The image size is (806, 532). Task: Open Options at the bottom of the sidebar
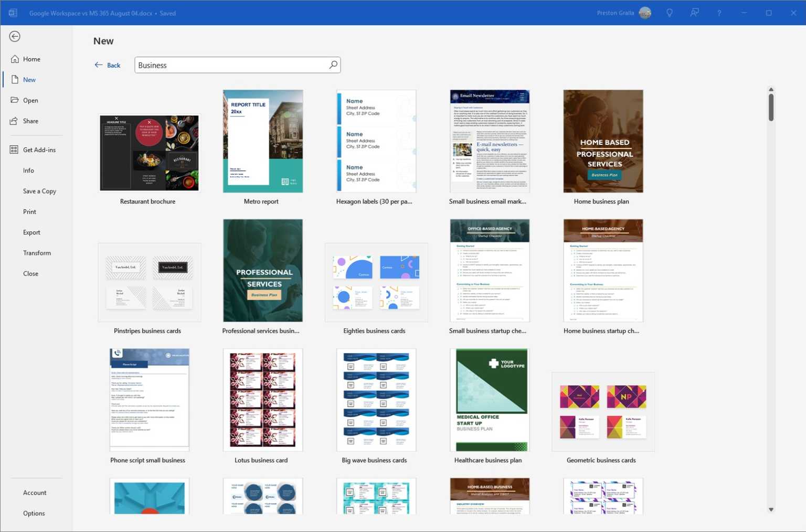point(34,513)
